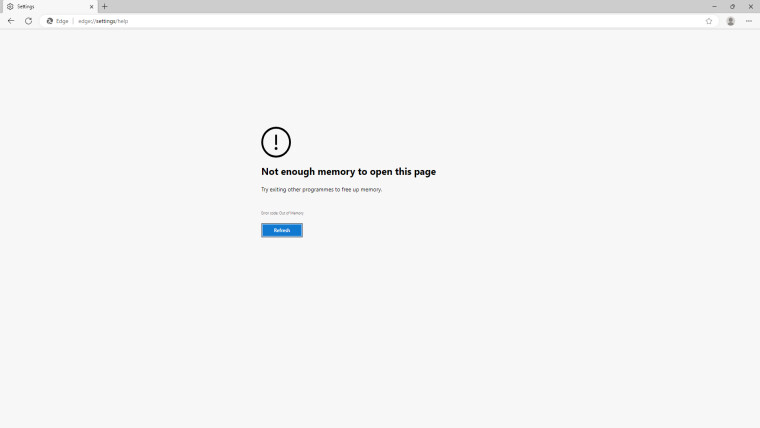Click the exclamation warning icon
This screenshot has width=760, height=428.
pyautogui.click(x=276, y=142)
